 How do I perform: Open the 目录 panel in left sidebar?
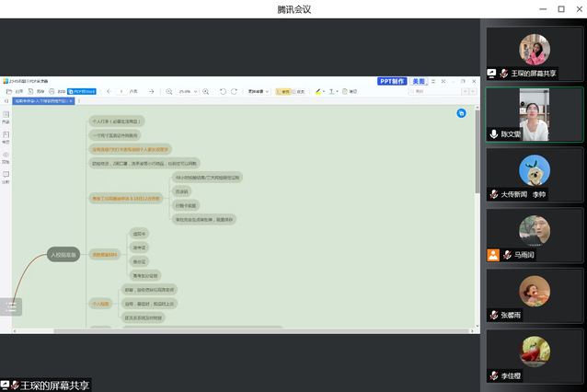[x=6, y=115]
